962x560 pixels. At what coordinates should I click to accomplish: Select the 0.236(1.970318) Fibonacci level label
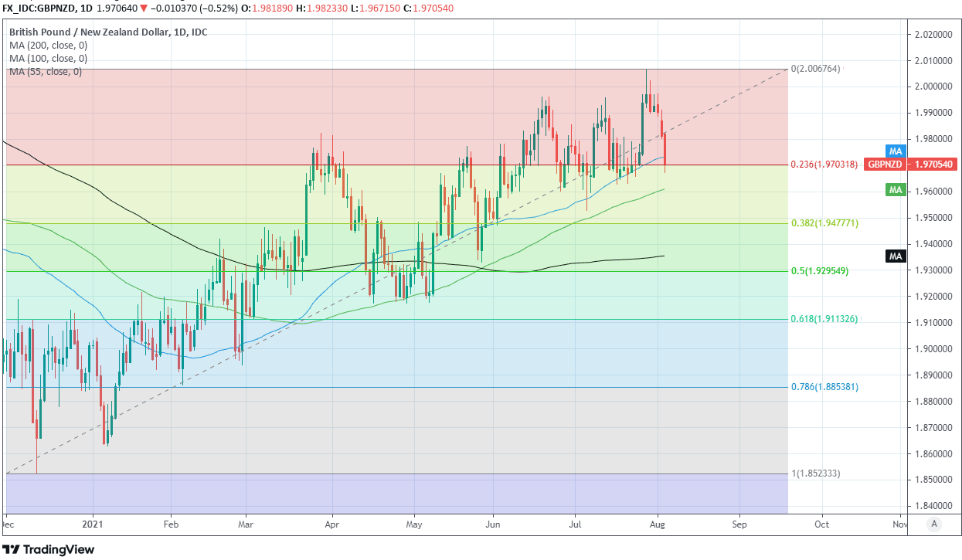coord(824,165)
